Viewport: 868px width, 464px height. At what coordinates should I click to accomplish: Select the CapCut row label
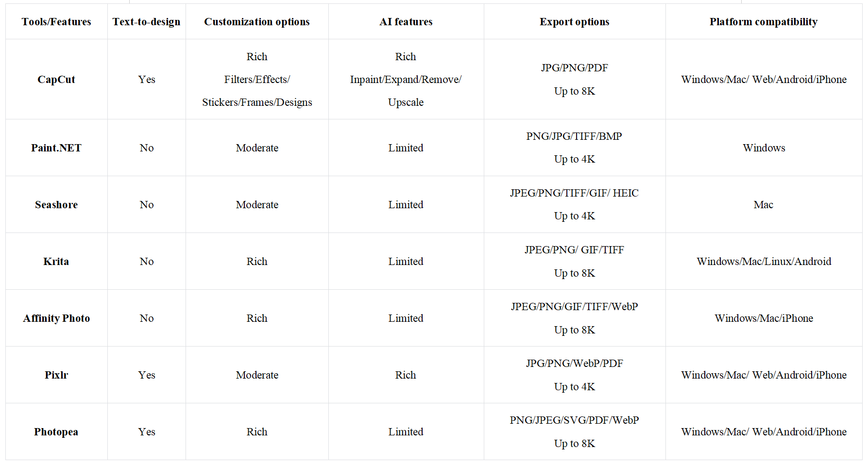click(x=56, y=80)
